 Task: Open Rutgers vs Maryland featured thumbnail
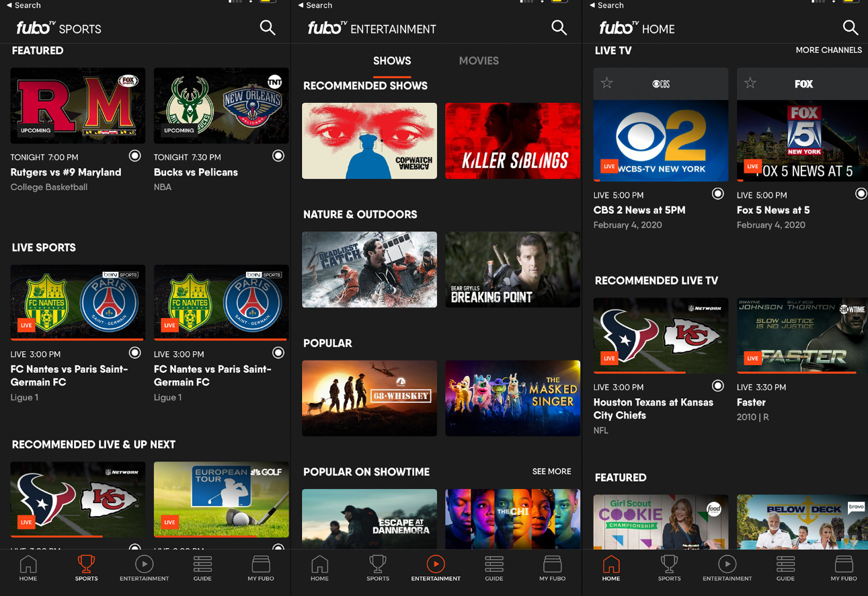point(78,106)
